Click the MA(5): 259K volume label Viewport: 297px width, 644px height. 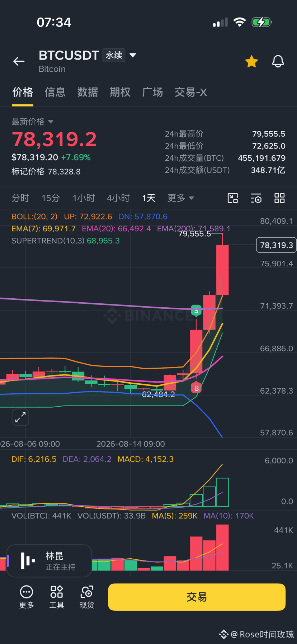click(x=175, y=516)
